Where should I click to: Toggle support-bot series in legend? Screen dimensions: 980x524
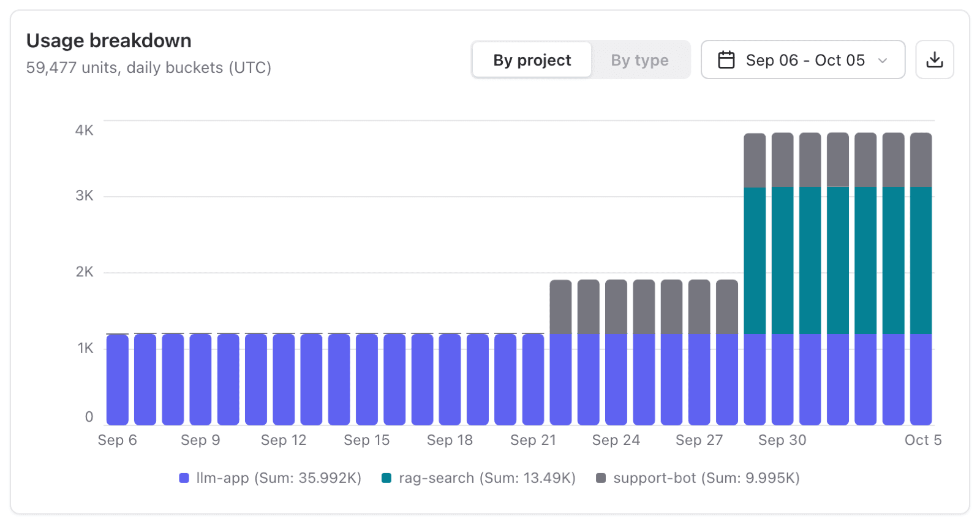pos(698,478)
